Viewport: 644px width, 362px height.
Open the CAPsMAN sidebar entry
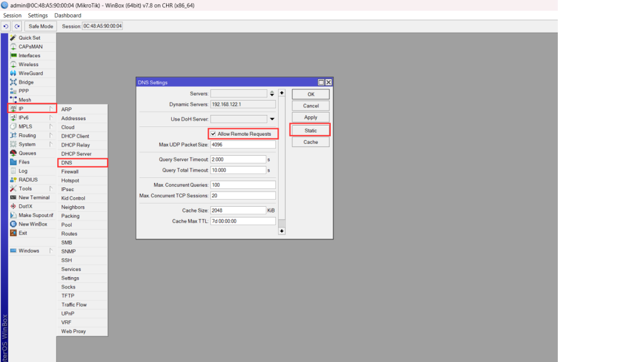pos(29,47)
